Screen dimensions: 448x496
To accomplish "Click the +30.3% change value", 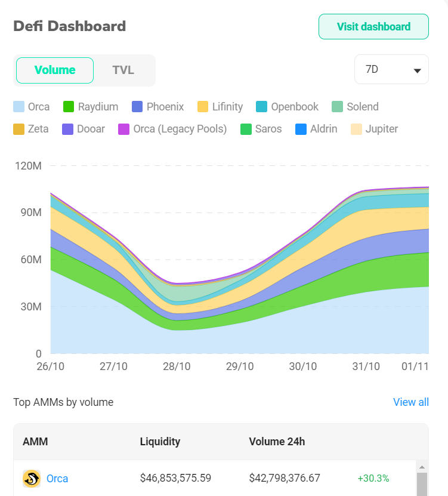I will [x=373, y=478].
